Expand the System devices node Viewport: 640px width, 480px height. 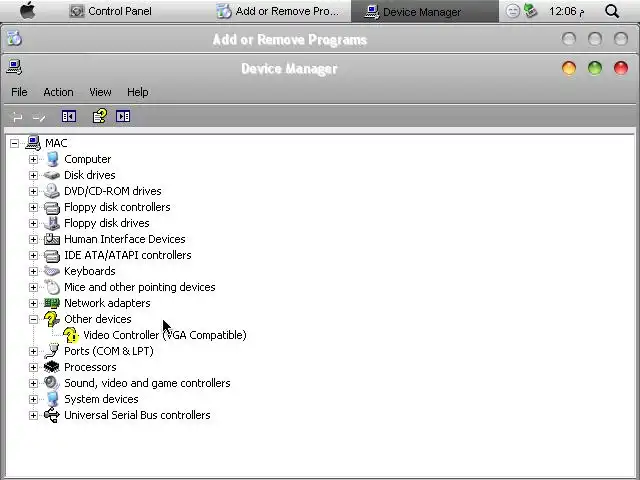coord(33,399)
